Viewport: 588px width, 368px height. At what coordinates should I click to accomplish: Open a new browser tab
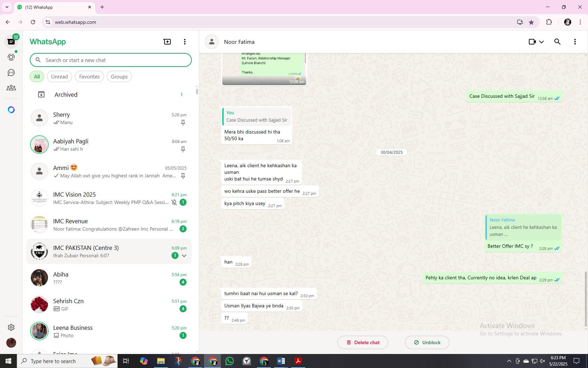click(102, 7)
